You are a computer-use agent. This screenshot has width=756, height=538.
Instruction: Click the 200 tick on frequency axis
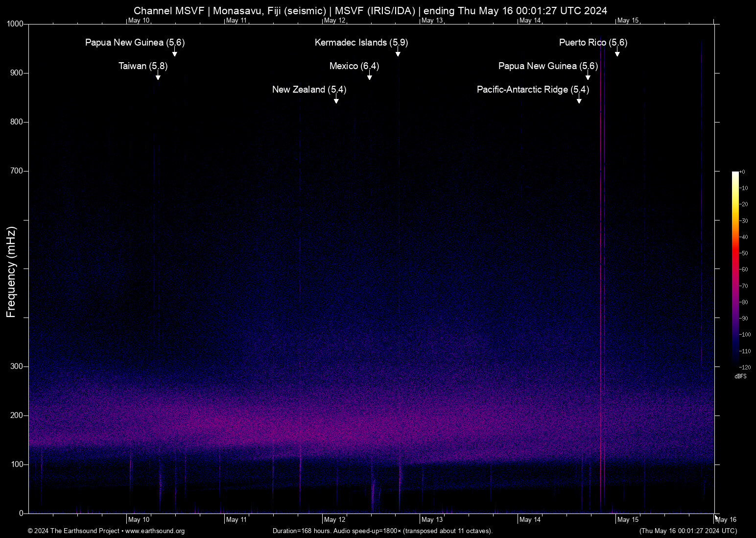click(17, 416)
